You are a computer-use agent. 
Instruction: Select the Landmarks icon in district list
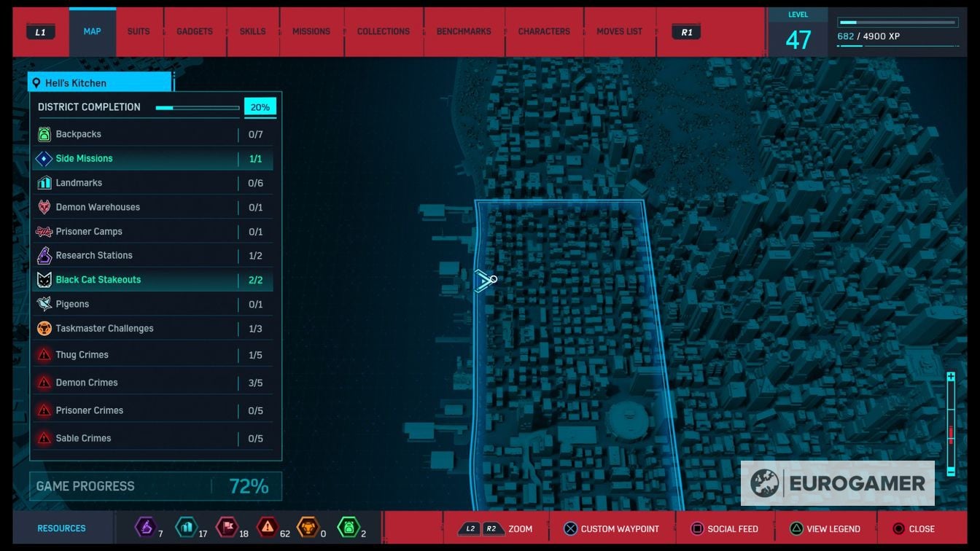point(44,183)
